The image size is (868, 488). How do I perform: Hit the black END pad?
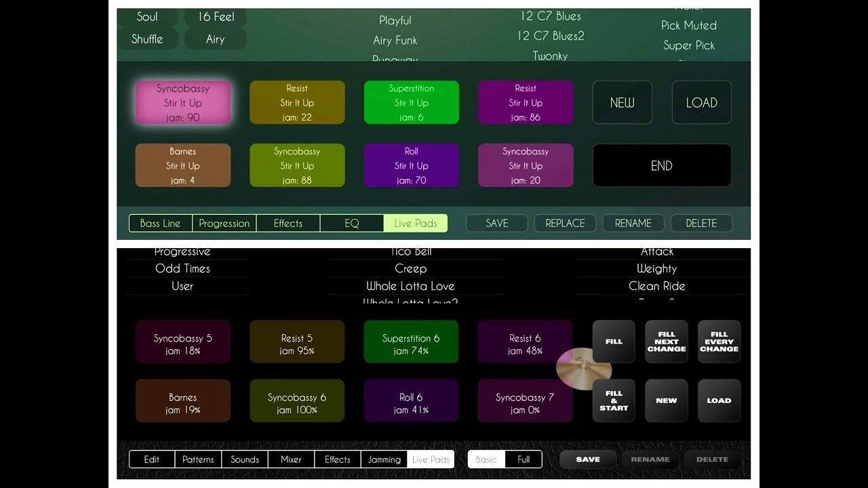662,165
